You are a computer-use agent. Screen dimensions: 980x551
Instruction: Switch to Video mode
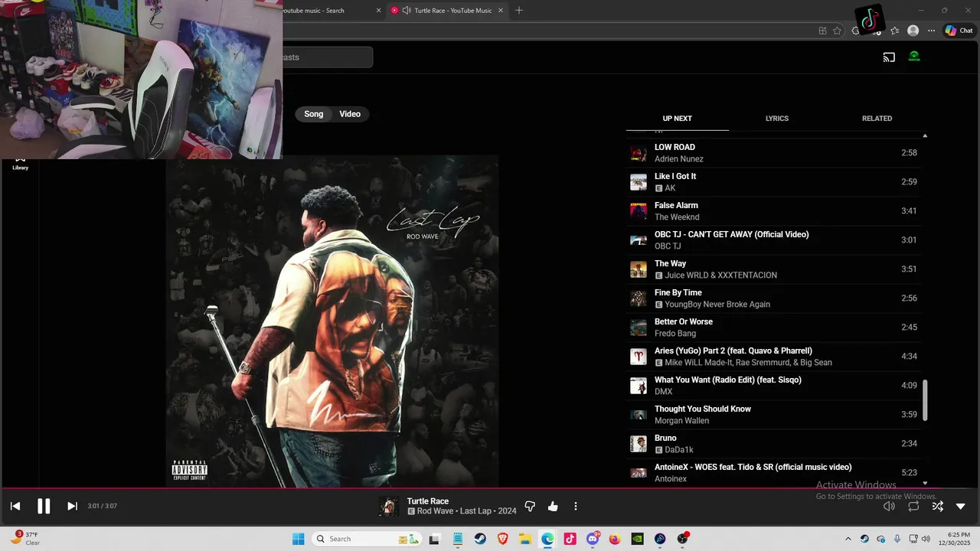click(350, 114)
